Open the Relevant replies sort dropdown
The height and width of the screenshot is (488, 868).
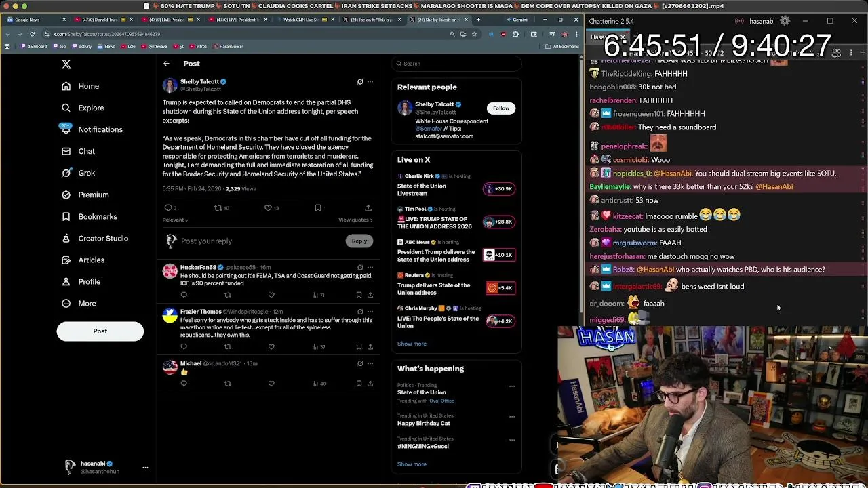click(176, 220)
